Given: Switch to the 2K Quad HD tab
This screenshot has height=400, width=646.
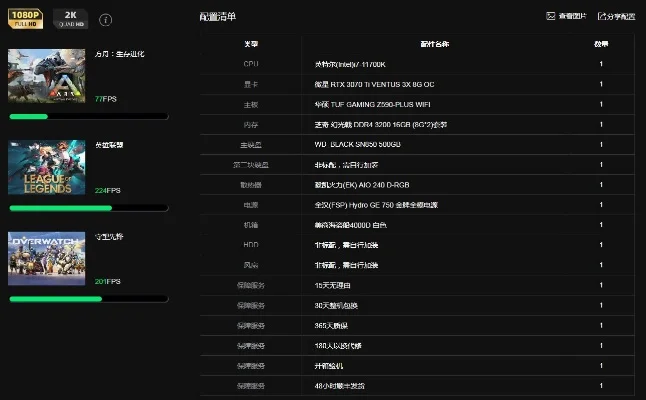Looking at the screenshot, I should [x=70, y=19].
